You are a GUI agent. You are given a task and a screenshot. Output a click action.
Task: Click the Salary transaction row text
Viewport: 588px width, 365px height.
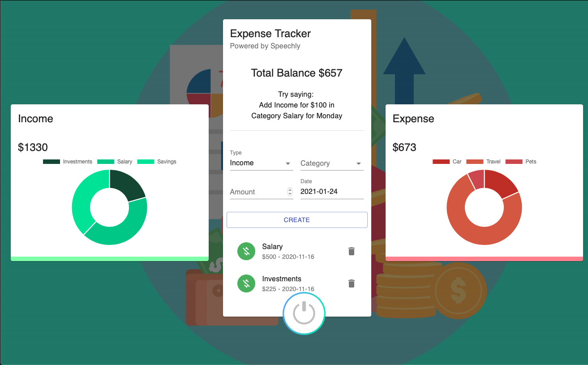coord(272,247)
